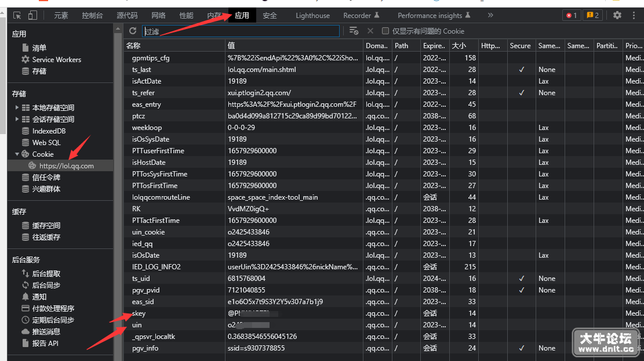Expand 会话存储空间 tree node
The height and width of the screenshot is (361, 644).
[x=17, y=119]
